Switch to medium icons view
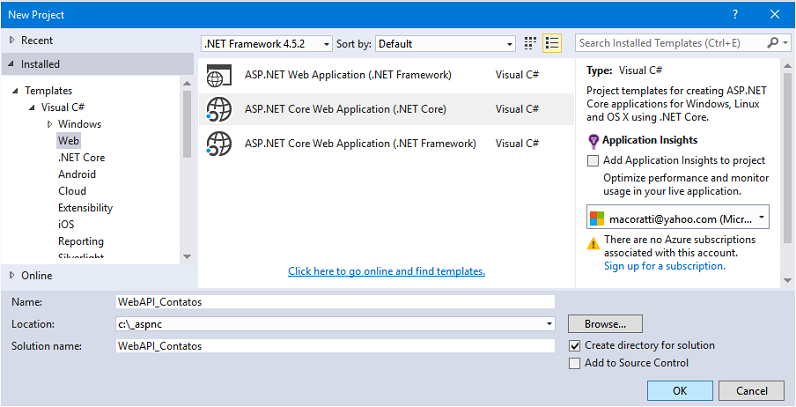Screen dimensions: 796x407 pos(529,44)
